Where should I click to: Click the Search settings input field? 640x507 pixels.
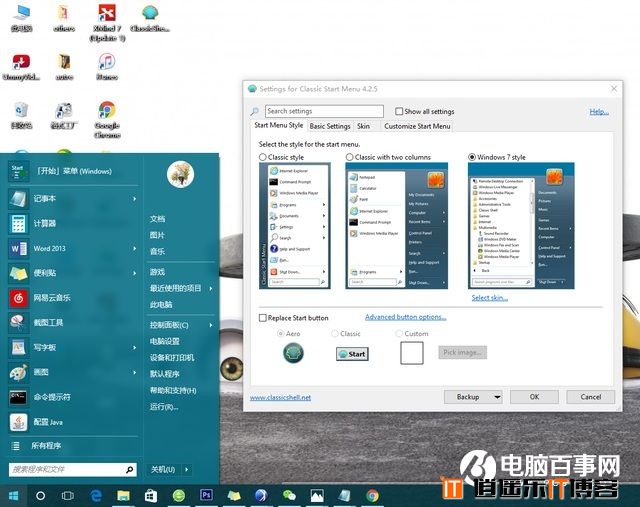click(324, 111)
